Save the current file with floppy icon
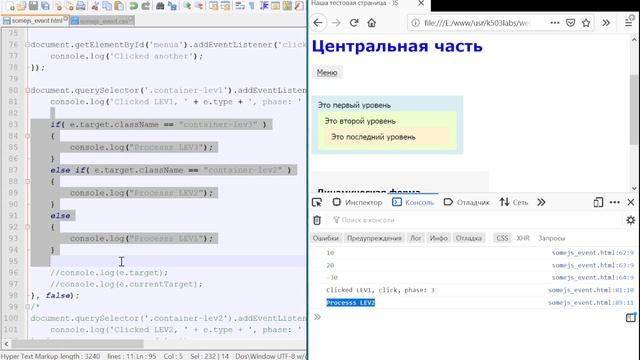 coord(33,6)
